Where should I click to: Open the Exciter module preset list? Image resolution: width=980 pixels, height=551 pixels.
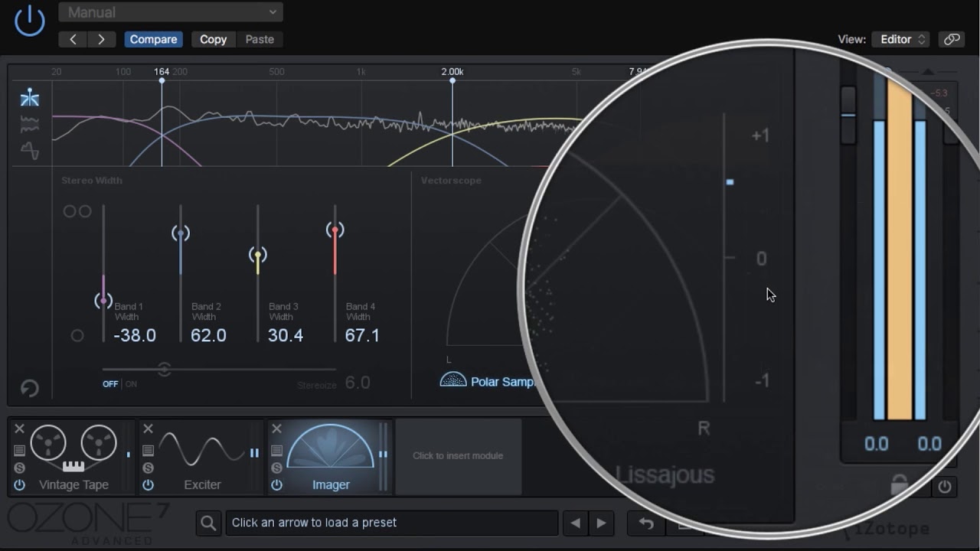148,451
